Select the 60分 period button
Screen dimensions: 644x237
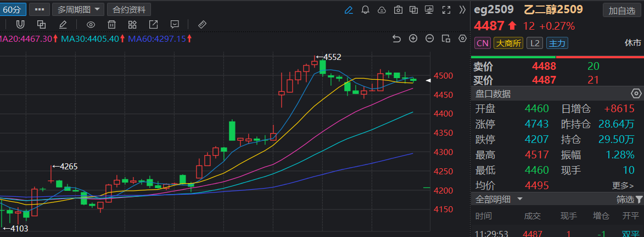(x=13, y=9)
